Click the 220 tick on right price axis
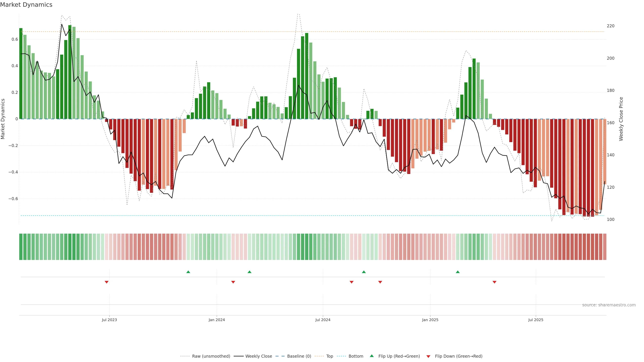Screen dimensions: 644x362 pyautogui.click(x=610, y=26)
